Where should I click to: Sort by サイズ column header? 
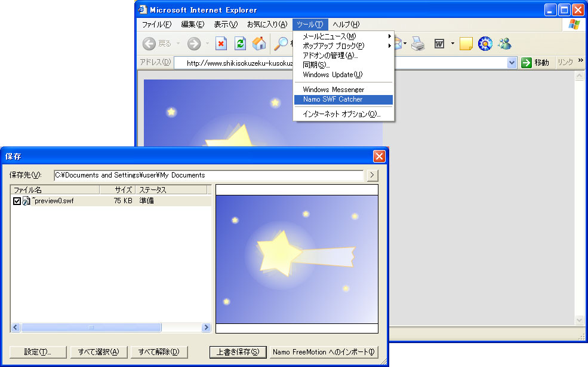pos(116,189)
